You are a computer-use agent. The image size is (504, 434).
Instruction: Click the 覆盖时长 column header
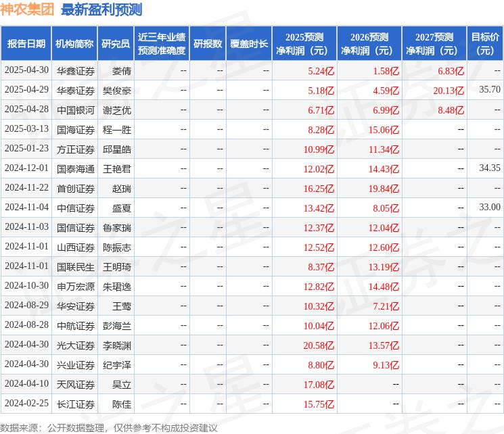(x=249, y=43)
